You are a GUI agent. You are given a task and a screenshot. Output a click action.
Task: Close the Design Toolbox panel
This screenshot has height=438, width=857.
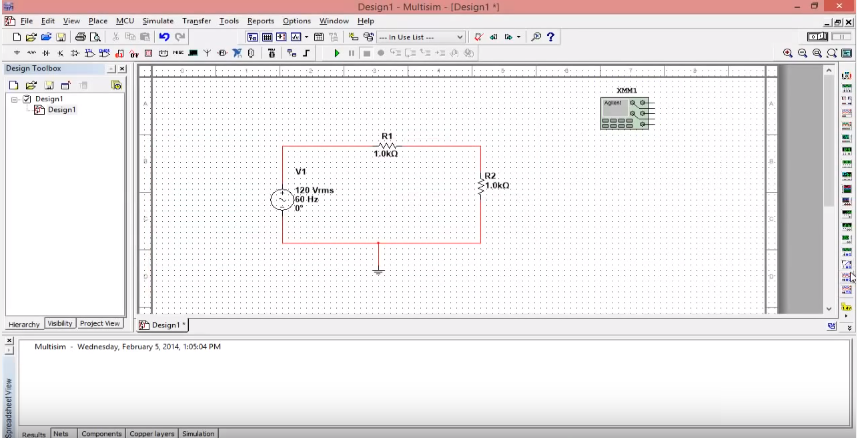(x=122, y=69)
